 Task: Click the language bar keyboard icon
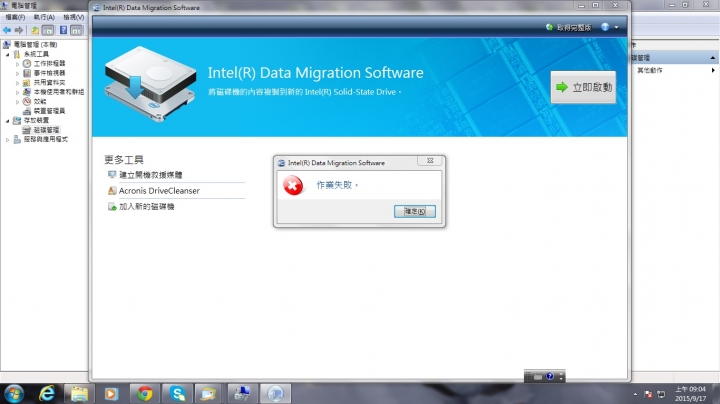point(538,377)
